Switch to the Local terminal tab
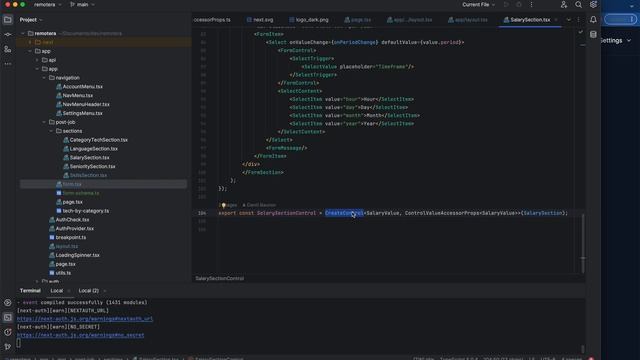Screen dimensions: 640x360 [x=57, y=291]
